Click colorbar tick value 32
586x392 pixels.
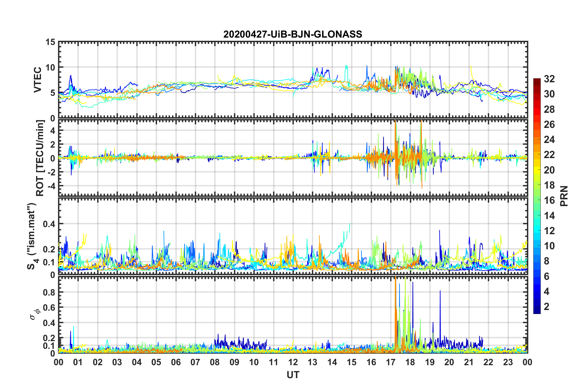point(549,79)
